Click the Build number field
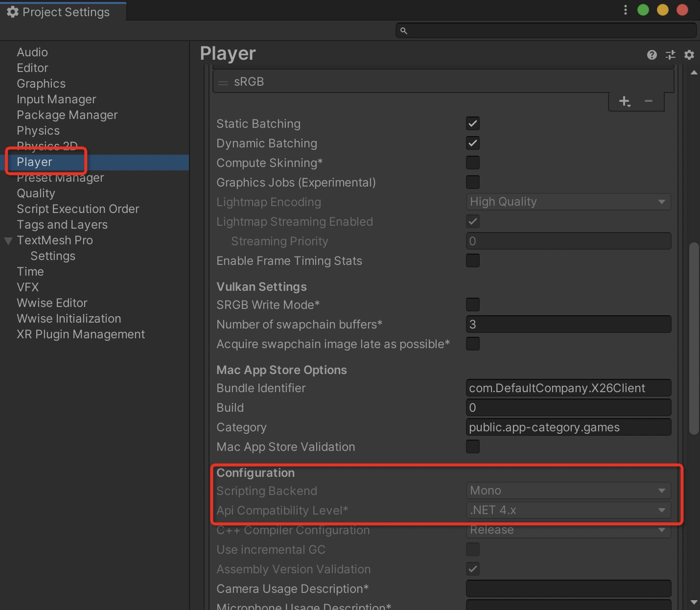 pos(568,407)
